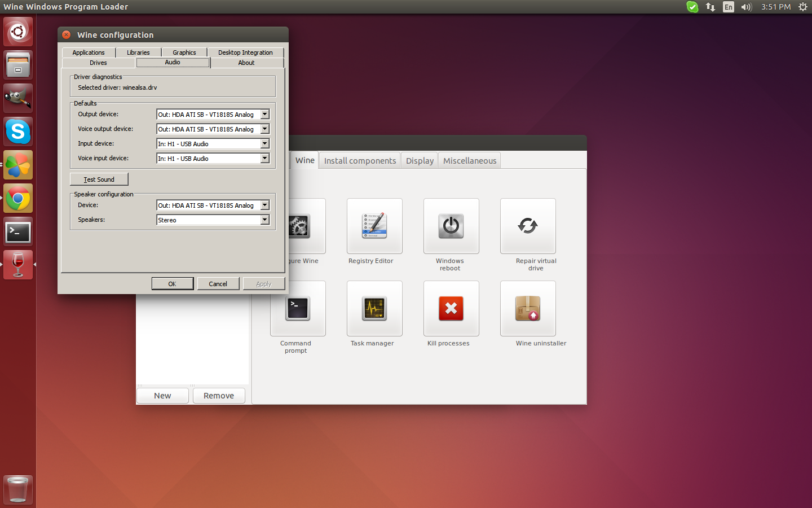Close the Wine configuration window
The height and width of the screenshot is (508, 812).
pos(66,35)
